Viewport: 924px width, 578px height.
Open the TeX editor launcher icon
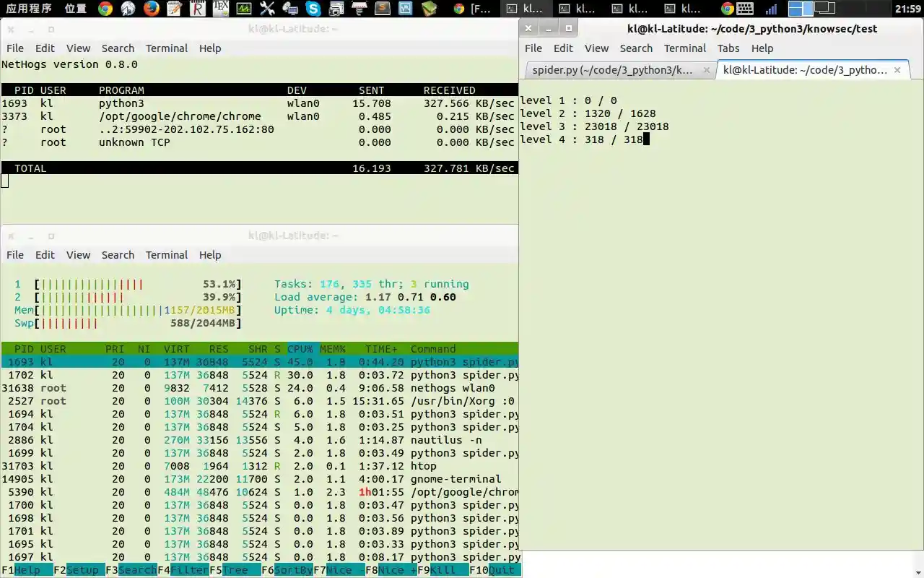tap(220, 9)
